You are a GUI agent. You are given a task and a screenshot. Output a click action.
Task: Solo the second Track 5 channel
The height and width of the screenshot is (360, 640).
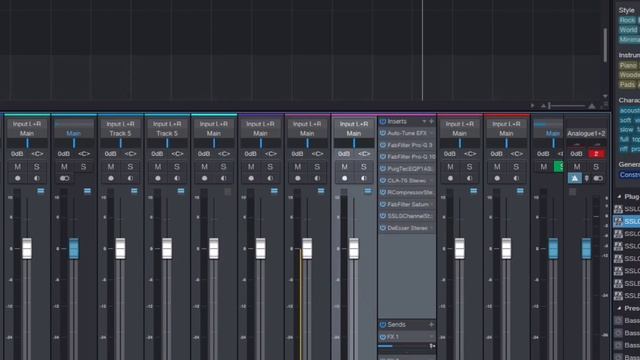tap(177, 167)
